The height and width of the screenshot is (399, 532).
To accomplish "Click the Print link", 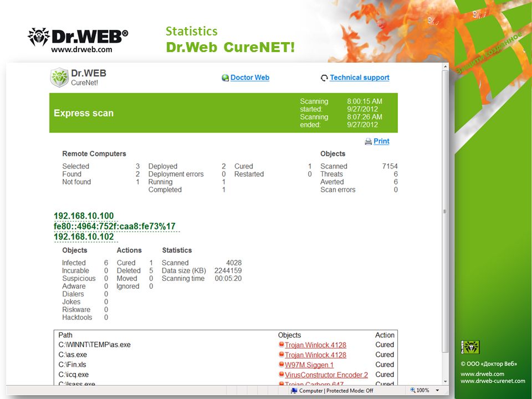I will pyautogui.click(x=381, y=141).
